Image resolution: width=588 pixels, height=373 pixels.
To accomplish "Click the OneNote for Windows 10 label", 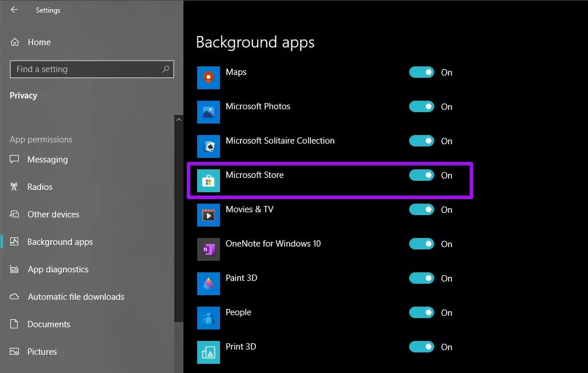I will point(273,244).
